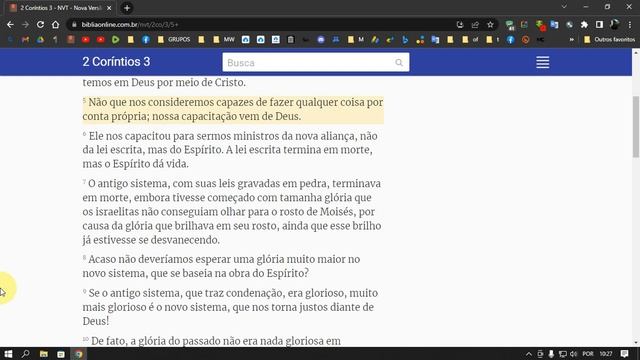Open the M bookmarks folder

356,40
